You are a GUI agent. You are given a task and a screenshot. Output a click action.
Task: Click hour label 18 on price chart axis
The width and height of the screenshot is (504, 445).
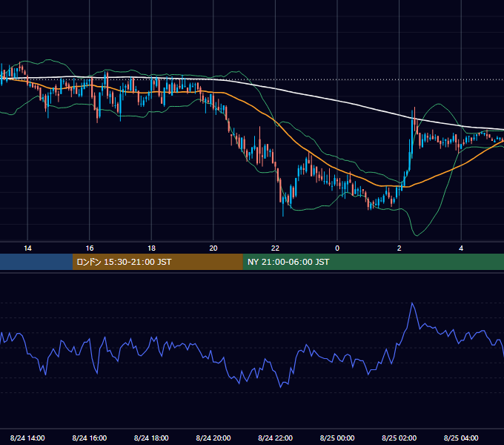coord(151,248)
